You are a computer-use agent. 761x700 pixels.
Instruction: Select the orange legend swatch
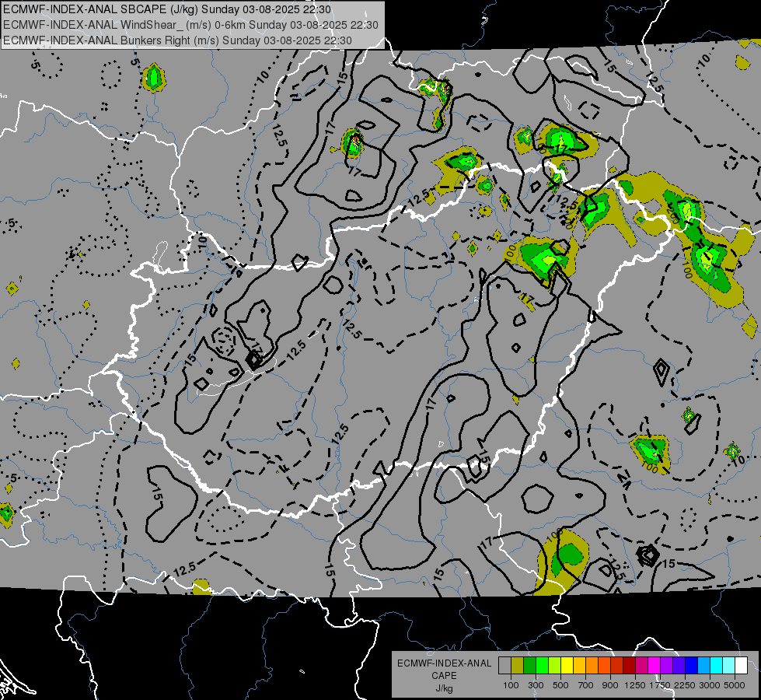[592, 666]
